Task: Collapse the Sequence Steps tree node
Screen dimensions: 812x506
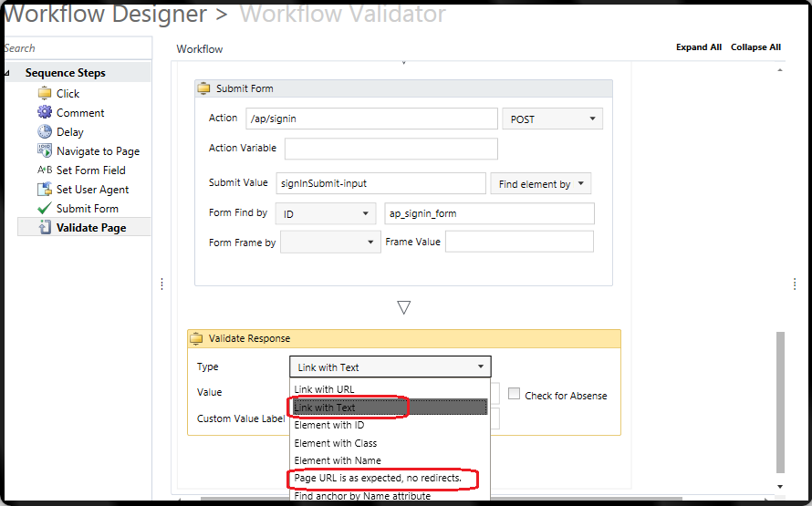Action: pos(6,73)
